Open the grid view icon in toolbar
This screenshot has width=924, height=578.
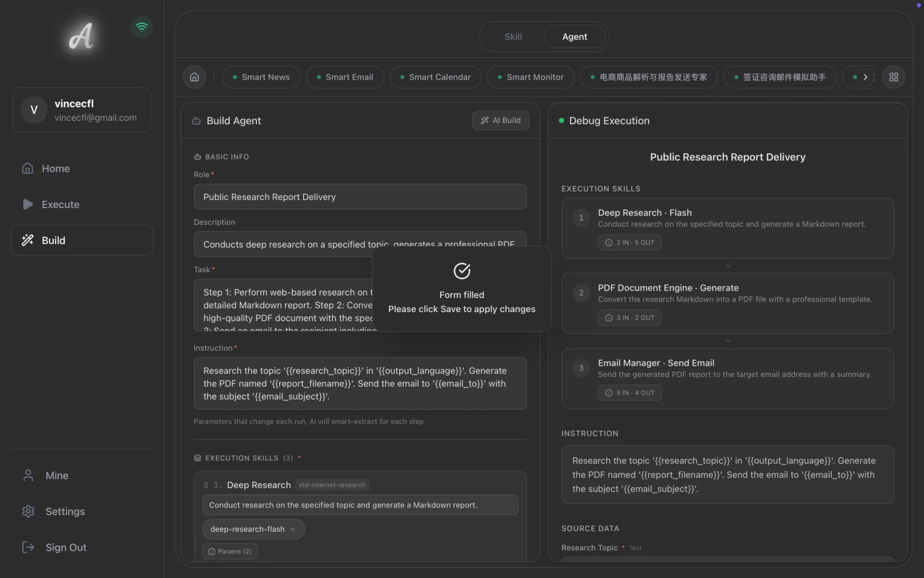[893, 77]
